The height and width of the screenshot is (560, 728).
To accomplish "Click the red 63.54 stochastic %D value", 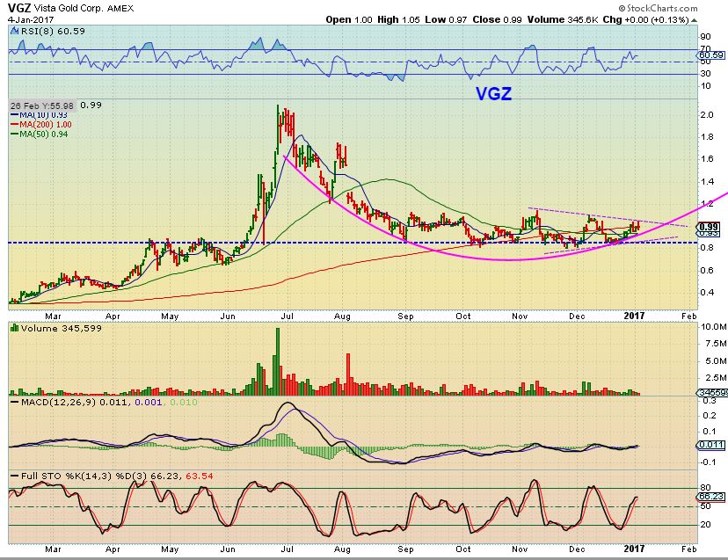I will coord(200,476).
